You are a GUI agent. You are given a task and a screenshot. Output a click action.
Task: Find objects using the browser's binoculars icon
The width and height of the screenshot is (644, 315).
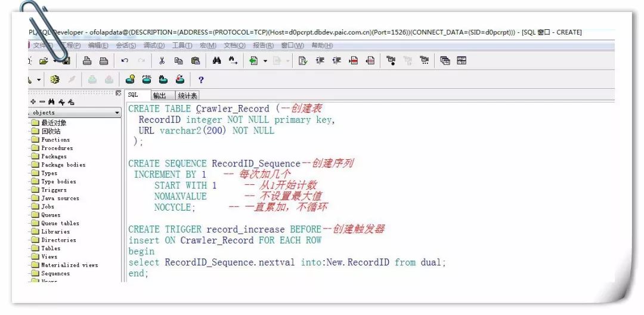(x=51, y=102)
